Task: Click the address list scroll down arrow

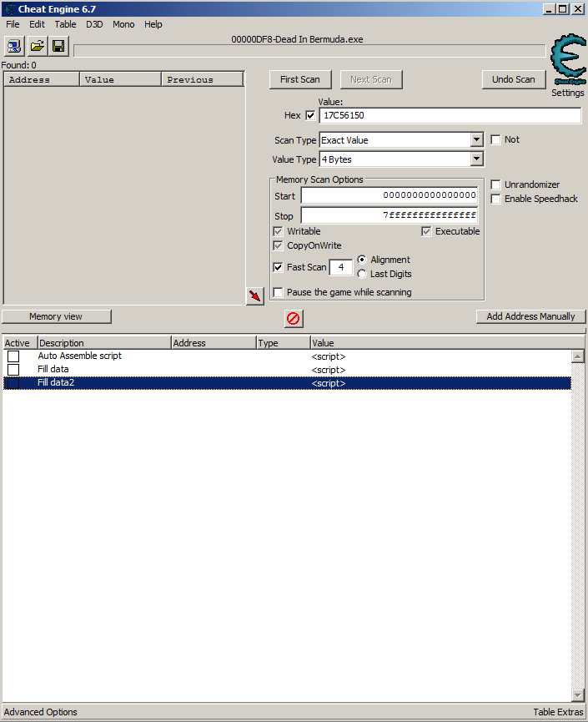Action: (578, 694)
